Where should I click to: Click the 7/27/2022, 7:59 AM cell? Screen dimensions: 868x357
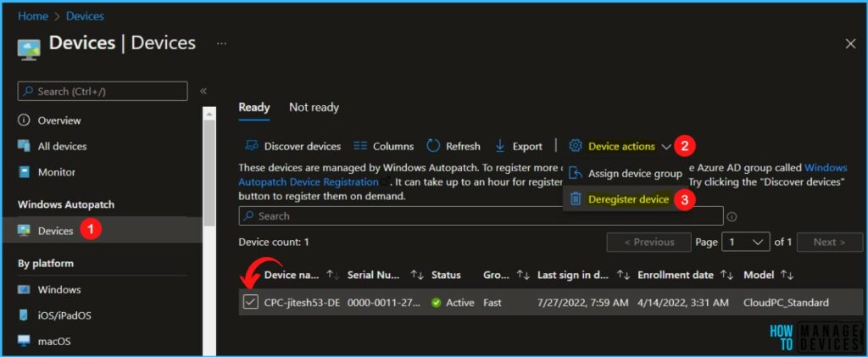583,303
